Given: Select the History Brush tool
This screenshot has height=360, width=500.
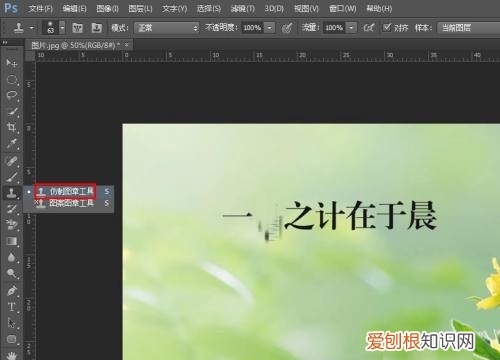Looking at the screenshot, I should point(12,209).
